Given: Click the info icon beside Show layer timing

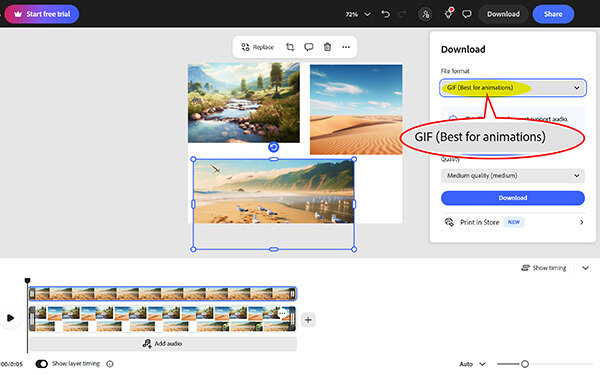Looking at the screenshot, I should [x=110, y=364].
